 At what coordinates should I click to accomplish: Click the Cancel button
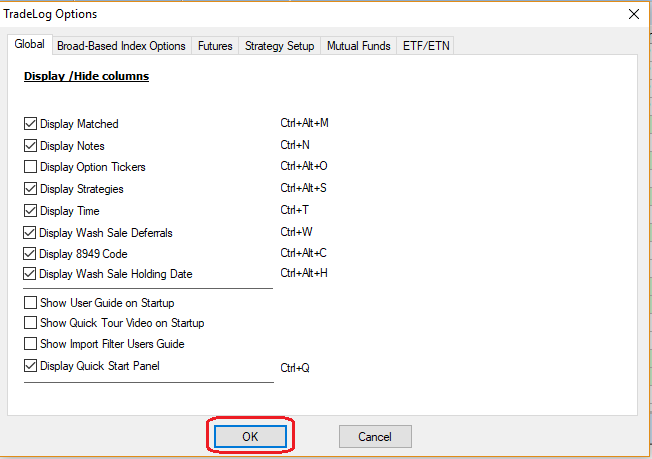click(375, 437)
